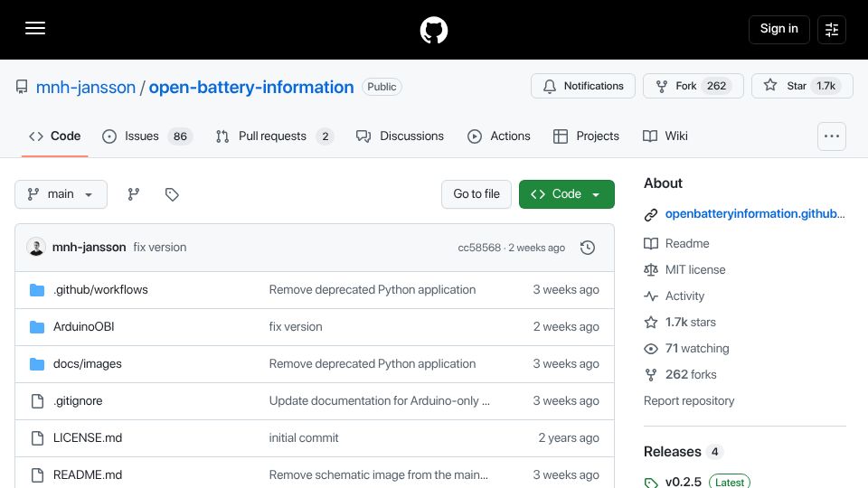Click the Sign in button
The height and width of the screenshot is (488, 868).
click(x=778, y=29)
